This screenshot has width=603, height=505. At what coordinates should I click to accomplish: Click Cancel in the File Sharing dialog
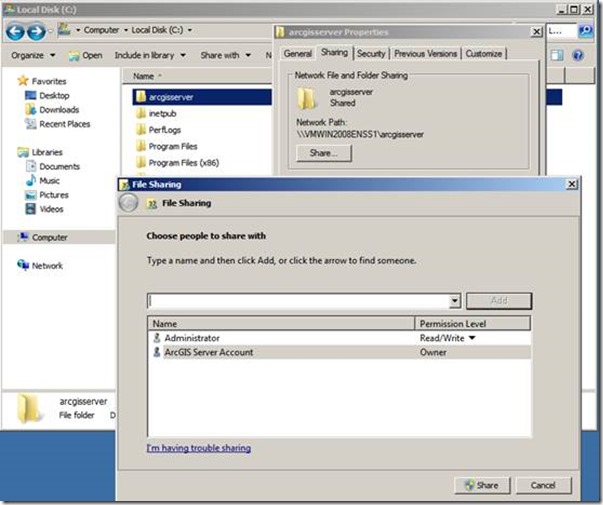543,485
